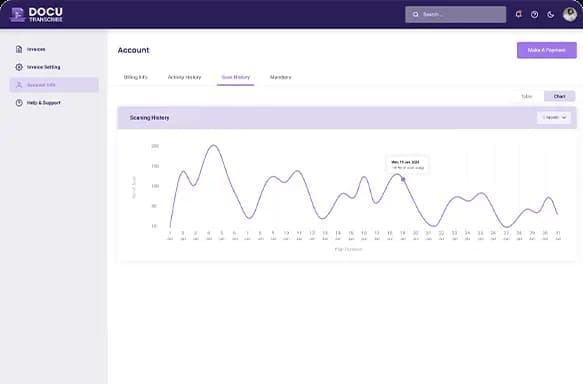Image resolution: width=583 pixels, height=384 pixels.
Task: Open Invoice Setting in the sidebar
Action: (54, 67)
